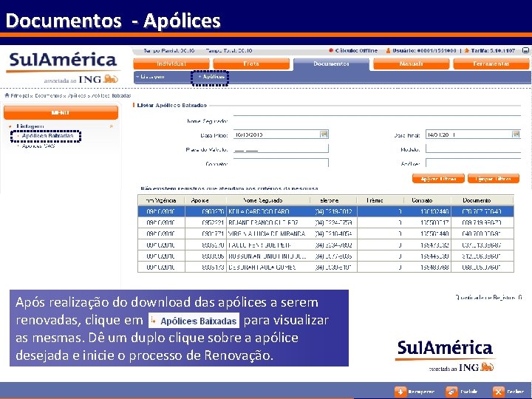Click the orange MENU header button
The width and height of the screenshot is (532, 399).
pyautogui.click(x=61, y=112)
